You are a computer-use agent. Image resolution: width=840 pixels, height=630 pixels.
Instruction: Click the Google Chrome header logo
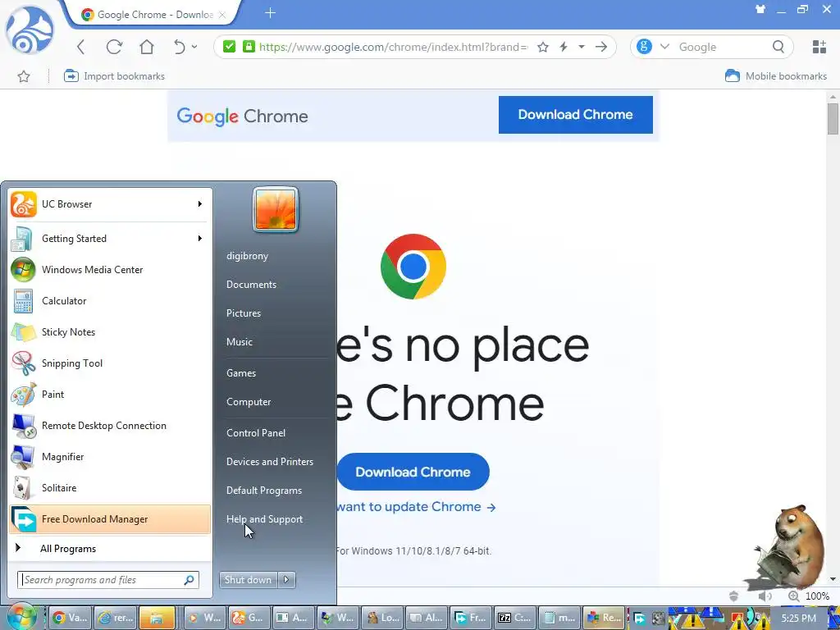click(243, 116)
